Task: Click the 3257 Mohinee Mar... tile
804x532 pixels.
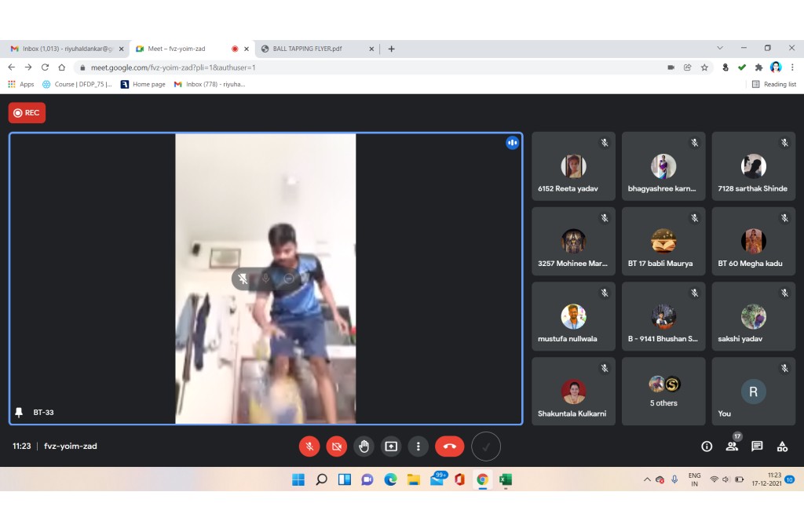Action: 573,242
